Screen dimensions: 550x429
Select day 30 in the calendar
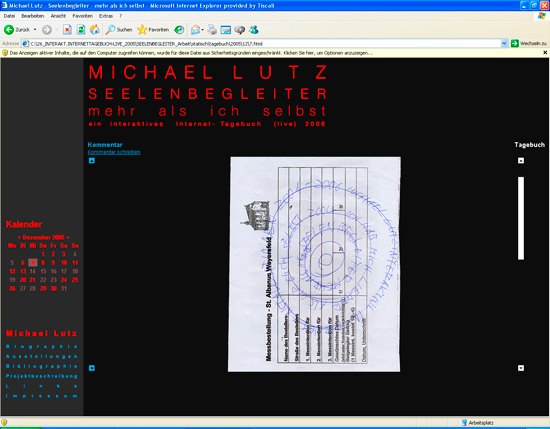point(53,288)
